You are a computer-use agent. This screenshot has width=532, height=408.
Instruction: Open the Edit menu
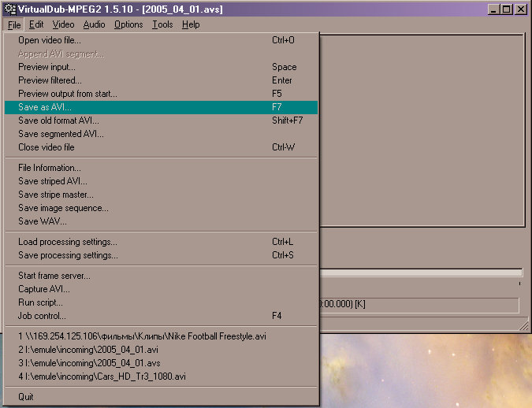36,24
